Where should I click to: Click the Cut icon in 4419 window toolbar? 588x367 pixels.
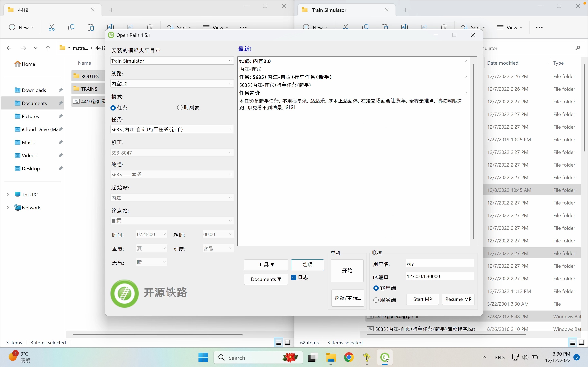51,27
